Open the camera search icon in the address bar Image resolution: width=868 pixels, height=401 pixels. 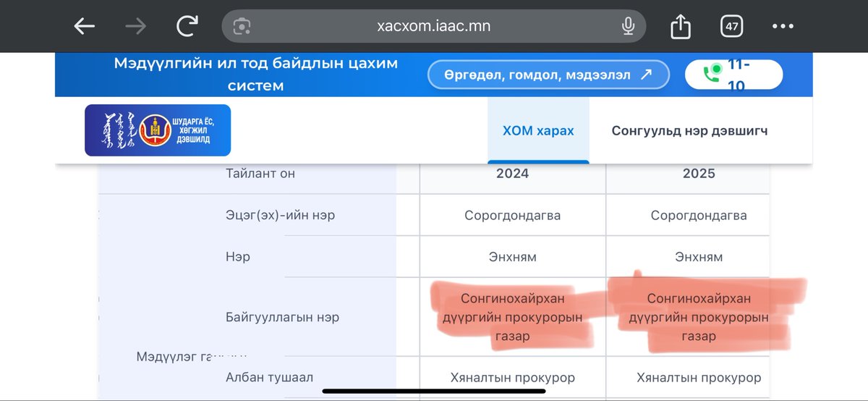coord(242,27)
